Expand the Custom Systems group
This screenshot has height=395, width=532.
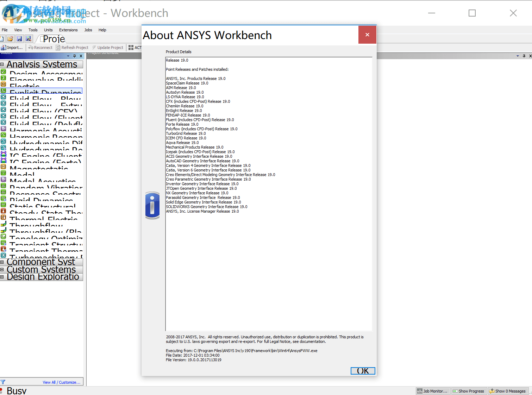2,269
